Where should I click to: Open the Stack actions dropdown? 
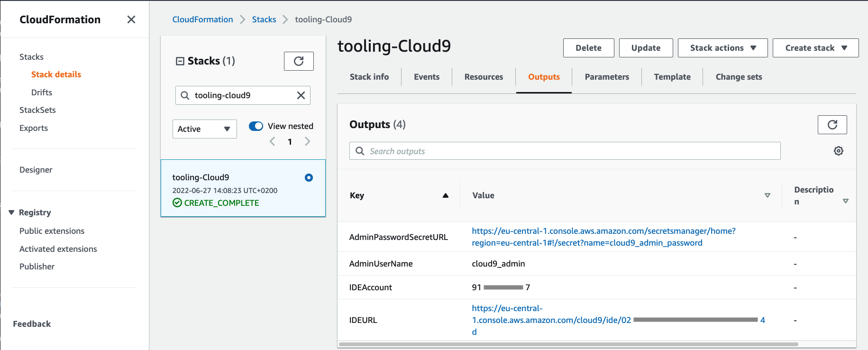[722, 48]
